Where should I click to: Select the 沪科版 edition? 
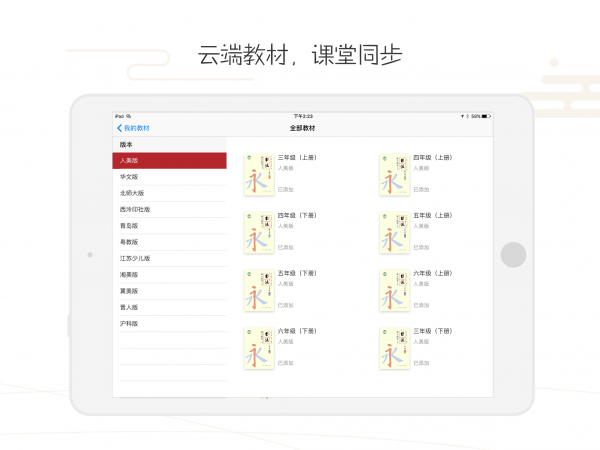[170, 324]
